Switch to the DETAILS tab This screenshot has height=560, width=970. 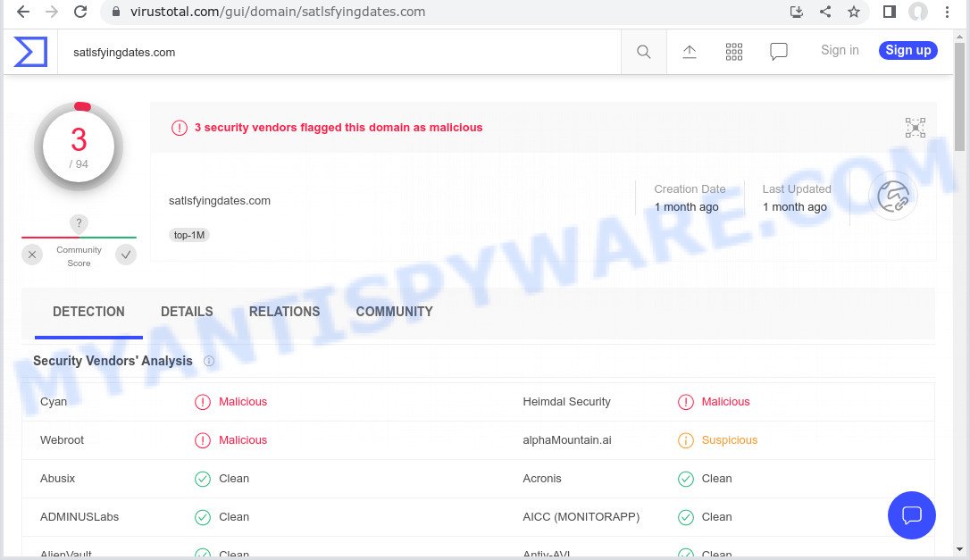(187, 312)
